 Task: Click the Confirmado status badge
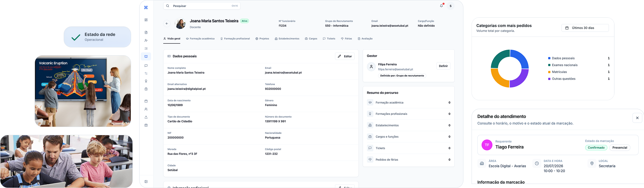596,148
